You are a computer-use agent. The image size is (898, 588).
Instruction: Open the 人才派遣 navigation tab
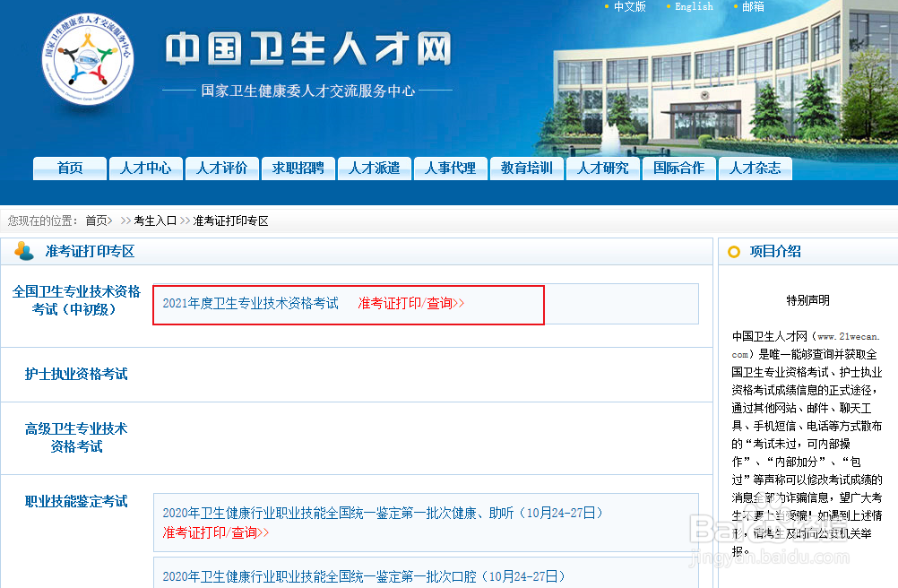click(x=375, y=169)
